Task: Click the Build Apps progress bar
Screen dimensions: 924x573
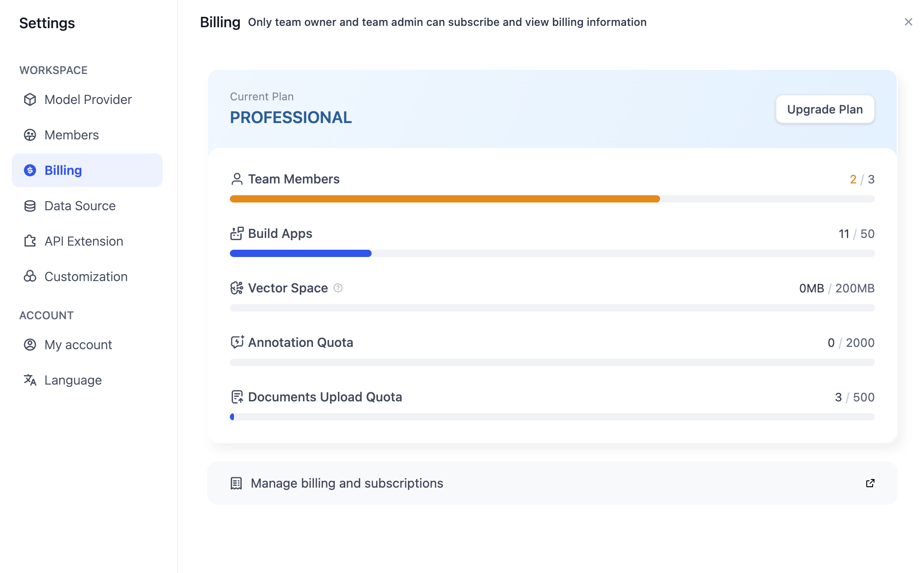Action: 552,253
